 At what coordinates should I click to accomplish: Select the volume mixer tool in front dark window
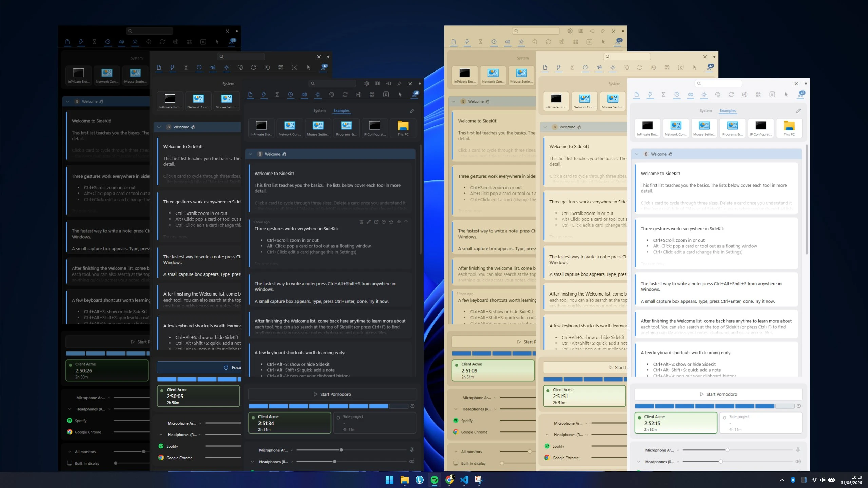[x=304, y=95]
